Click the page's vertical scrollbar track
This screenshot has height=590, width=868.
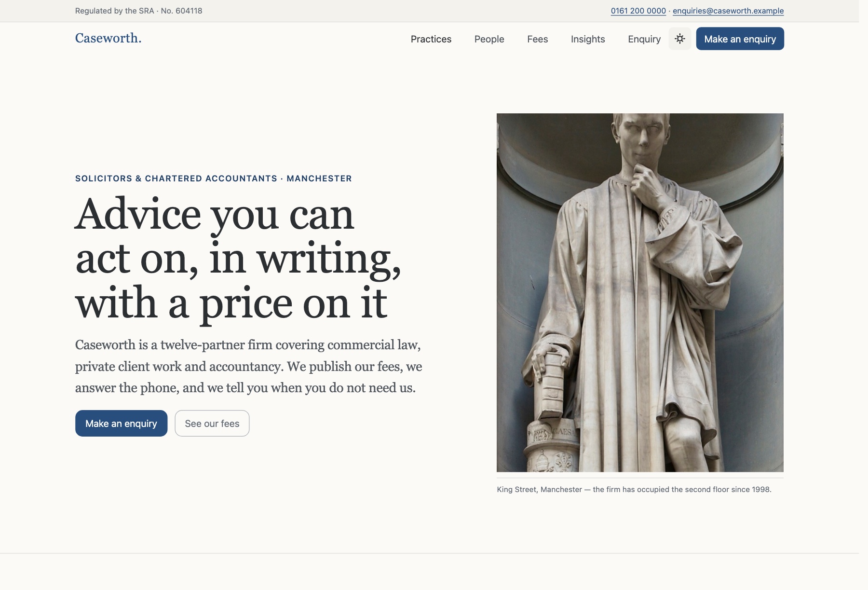863,295
